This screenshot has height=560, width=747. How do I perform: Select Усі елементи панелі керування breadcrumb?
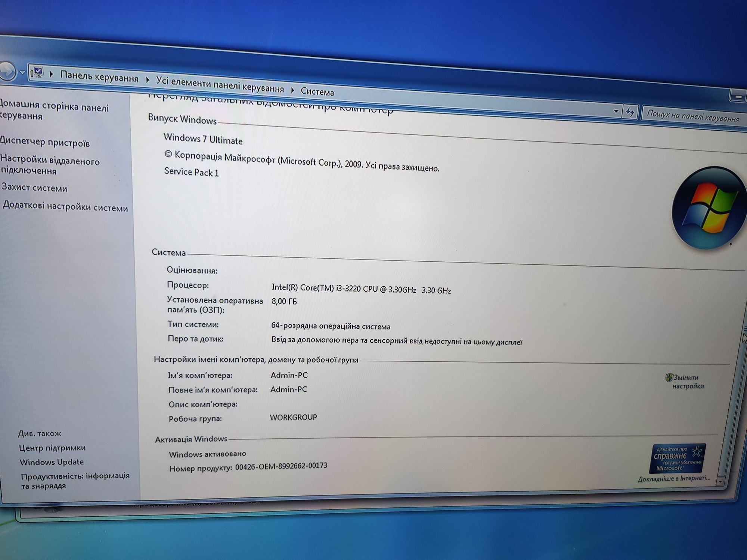click(x=220, y=85)
